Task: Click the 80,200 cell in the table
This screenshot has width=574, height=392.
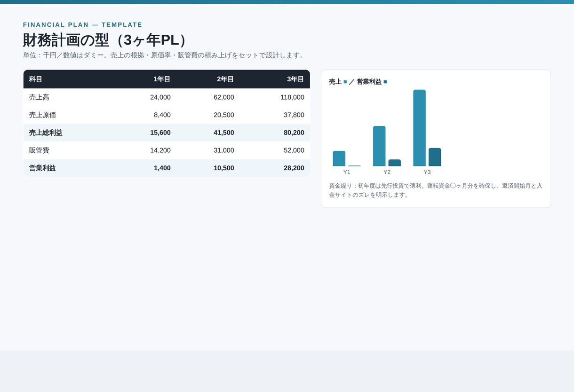Action: 294,133
